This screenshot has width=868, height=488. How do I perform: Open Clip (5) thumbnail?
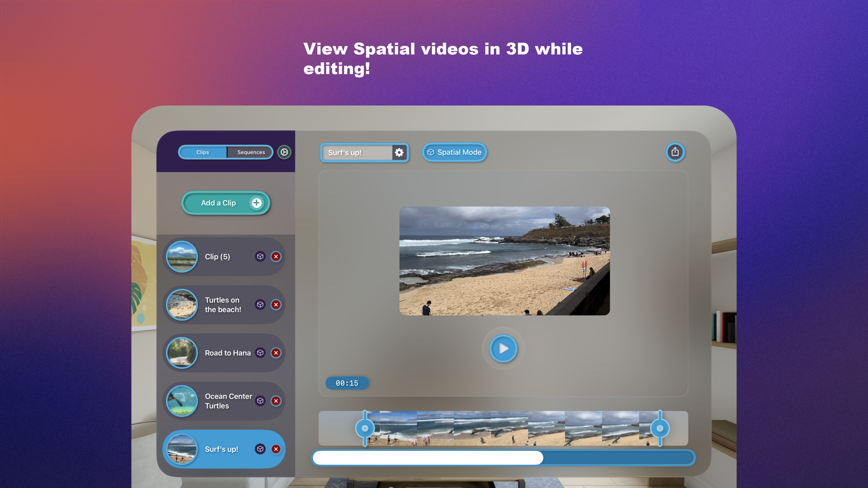pos(182,257)
